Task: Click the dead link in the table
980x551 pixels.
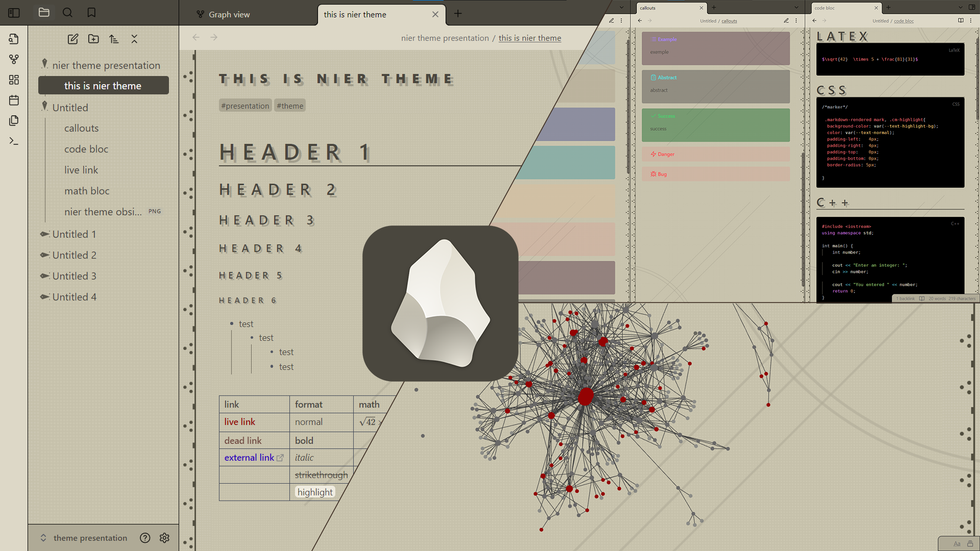Action: [x=243, y=441]
